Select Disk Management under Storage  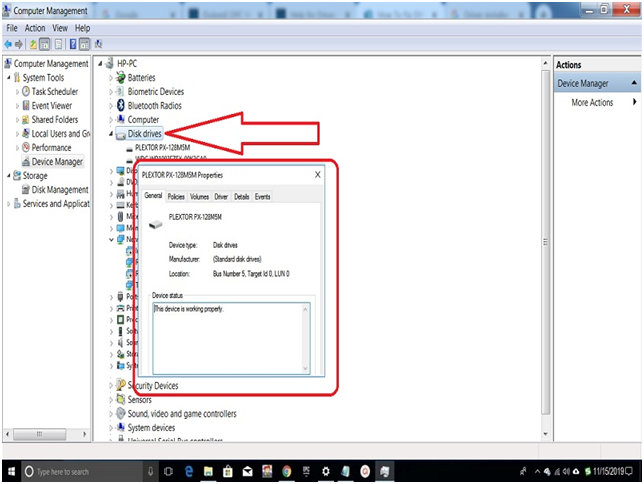click(60, 189)
